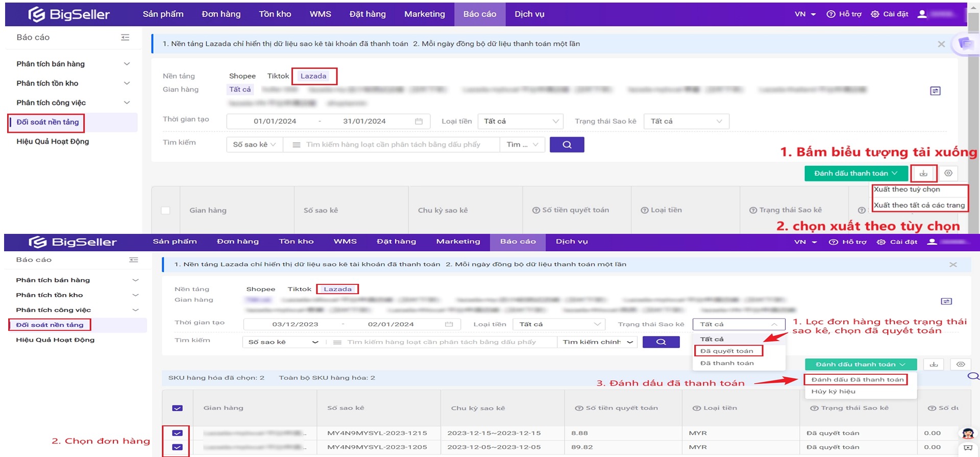Click the 03/12/2023 start date field

(x=295, y=324)
